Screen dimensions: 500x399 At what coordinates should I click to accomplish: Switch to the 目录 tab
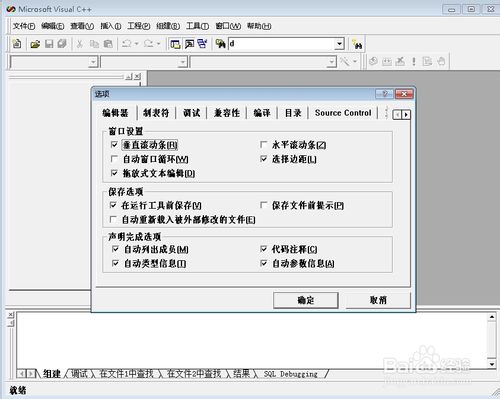tap(293, 113)
